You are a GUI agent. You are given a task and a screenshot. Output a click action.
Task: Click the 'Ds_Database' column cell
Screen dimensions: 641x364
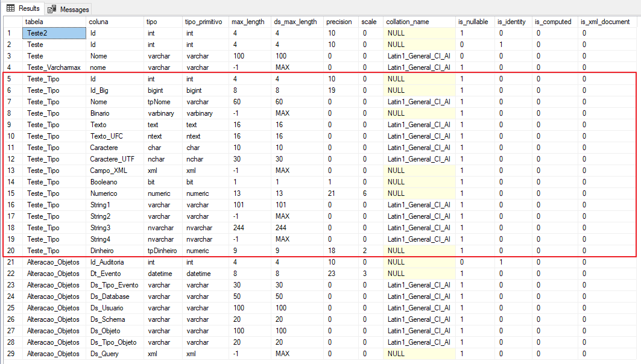point(115,296)
